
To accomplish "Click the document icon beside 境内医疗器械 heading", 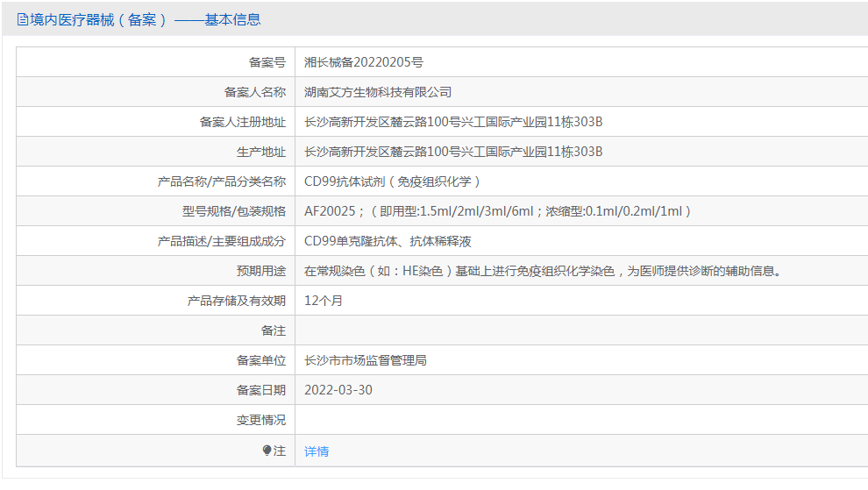I will pos(23,20).
